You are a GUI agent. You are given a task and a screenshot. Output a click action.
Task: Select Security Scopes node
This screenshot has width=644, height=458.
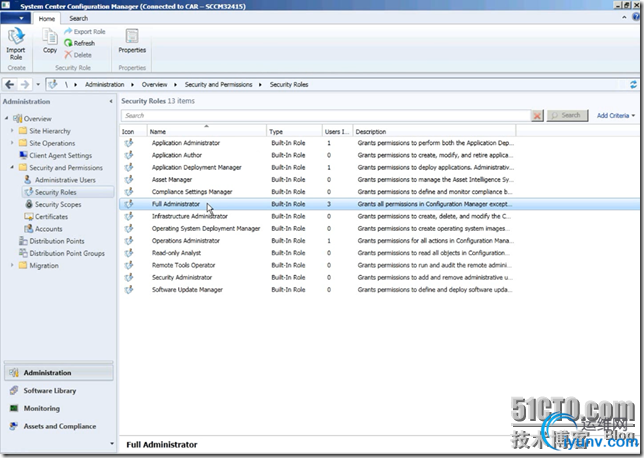click(53, 204)
